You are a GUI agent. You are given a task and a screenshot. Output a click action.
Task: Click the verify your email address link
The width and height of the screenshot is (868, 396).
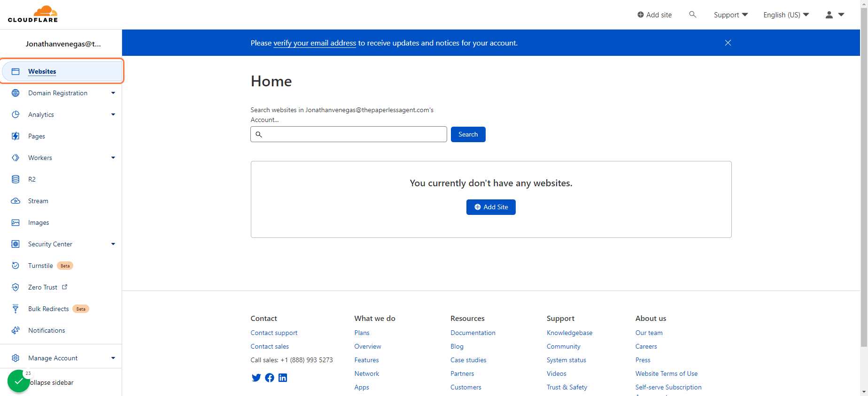pos(315,43)
